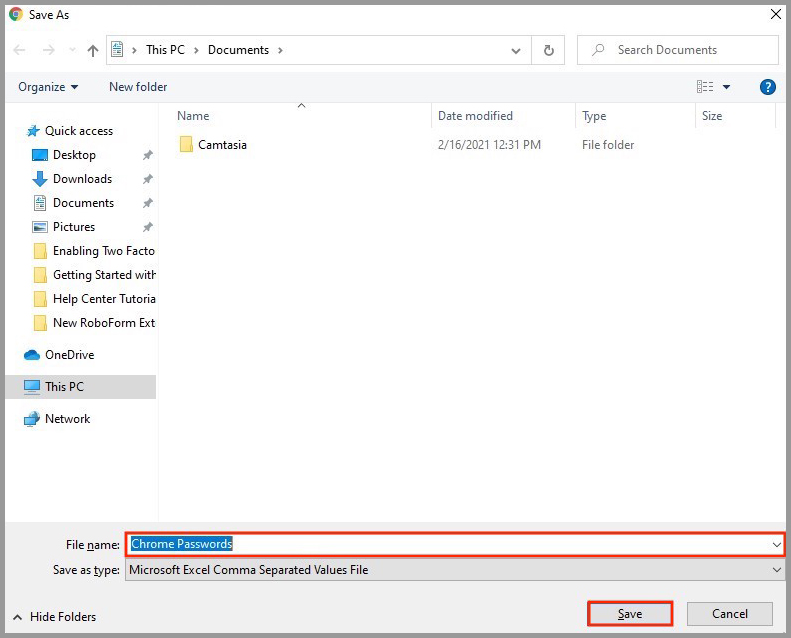The image size is (791, 638).
Task: Open the Organize menu
Action: 48,87
